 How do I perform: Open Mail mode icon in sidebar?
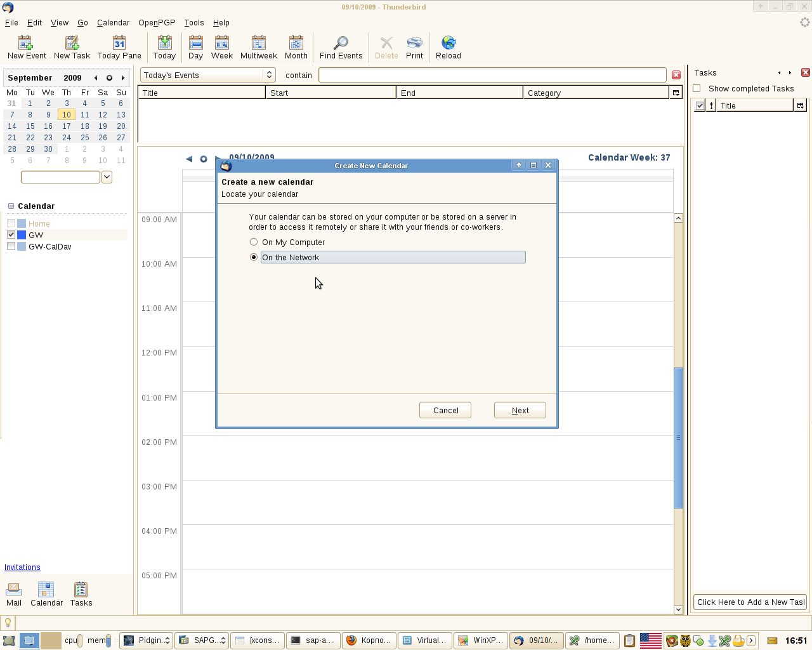(x=14, y=595)
